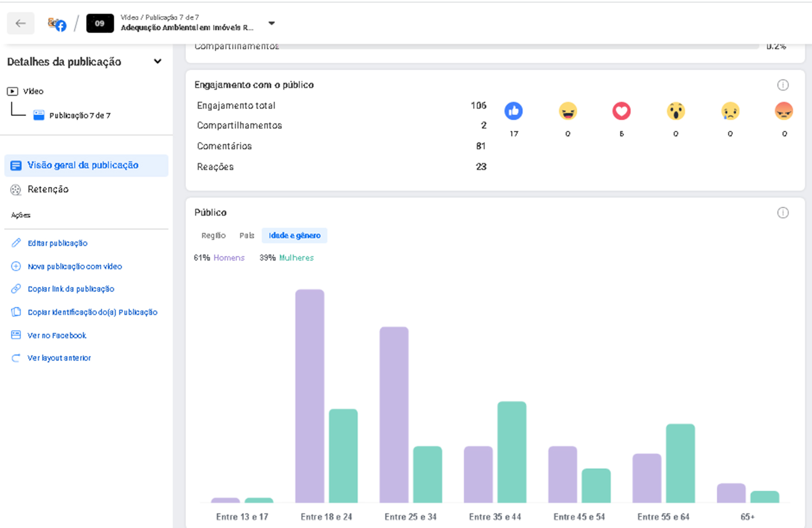
Task: Select Publicação 7 de 7 tree item
Action: [72, 115]
